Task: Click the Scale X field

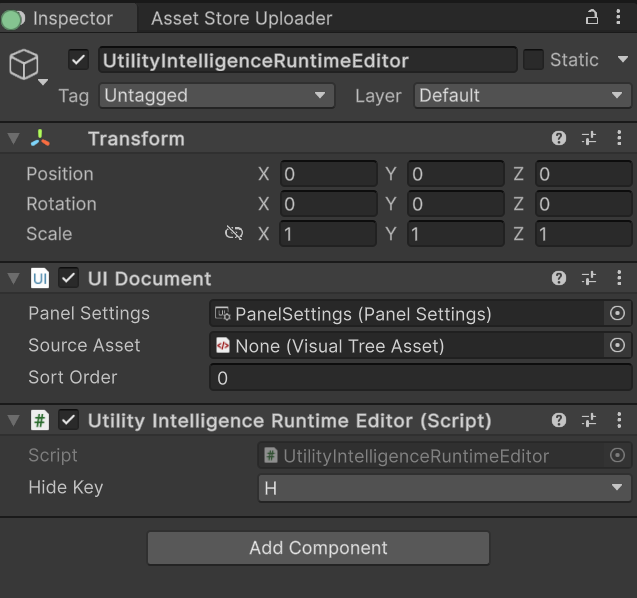Action: click(328, 234)
